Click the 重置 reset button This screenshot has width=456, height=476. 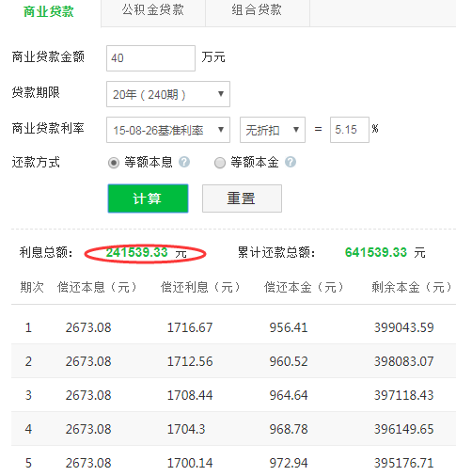click(242, 198)
